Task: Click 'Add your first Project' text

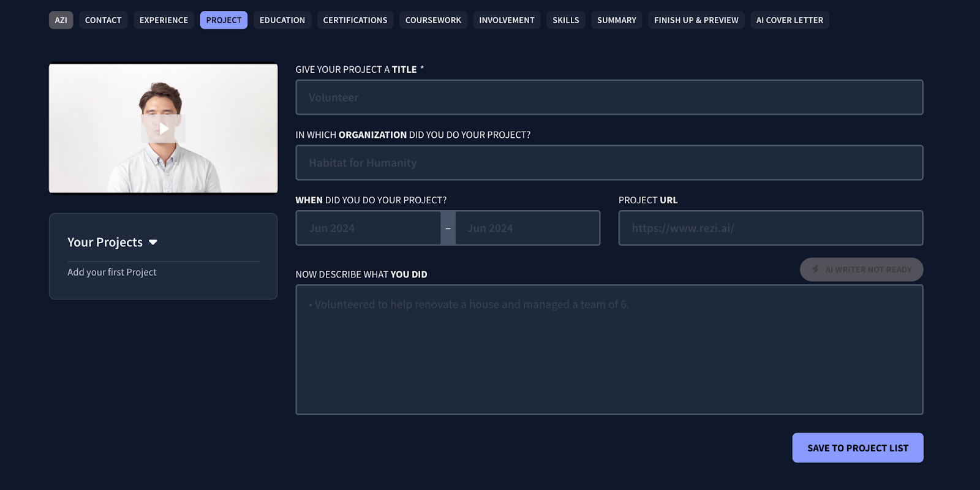Action: [x=112, y=272]
